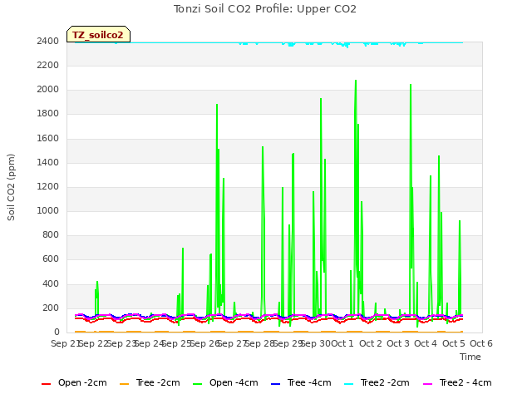Click the magenta Tree2 - 4cm legend swatch
The height and width of the screenshot is (399, 532).
(x=428, y=383)
